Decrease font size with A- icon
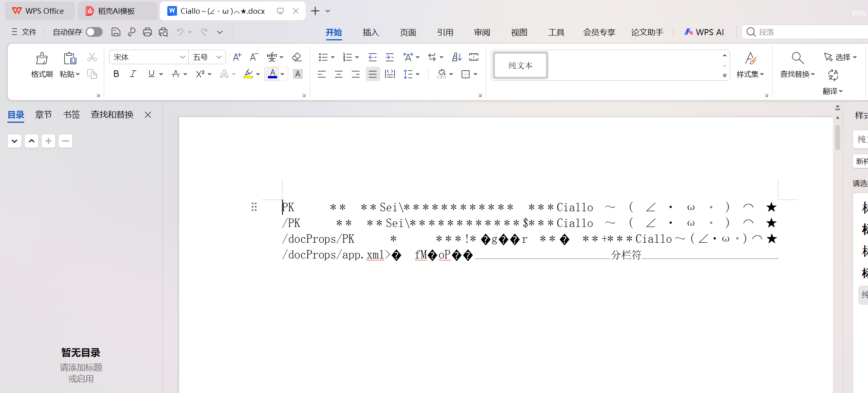The image size is (868, 393). (x=254, y=57)
